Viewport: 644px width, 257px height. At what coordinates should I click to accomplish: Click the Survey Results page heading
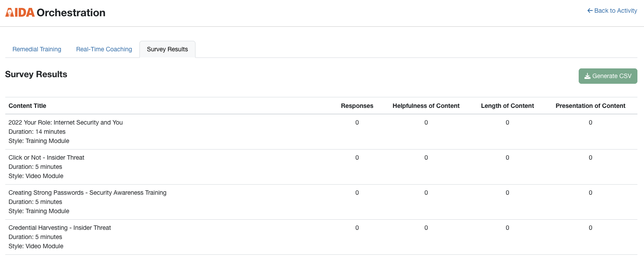pos(36,74)
